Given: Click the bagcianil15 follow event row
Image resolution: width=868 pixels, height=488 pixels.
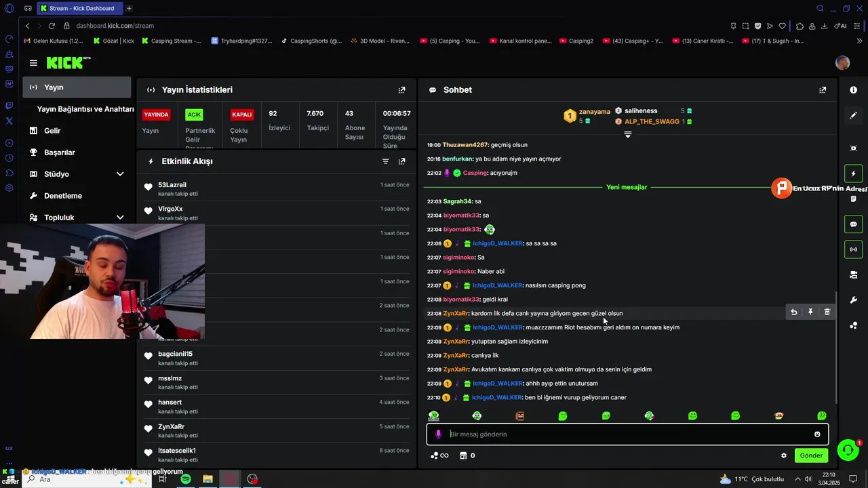Looking at the screenshot, I should (x=277, y=359).
